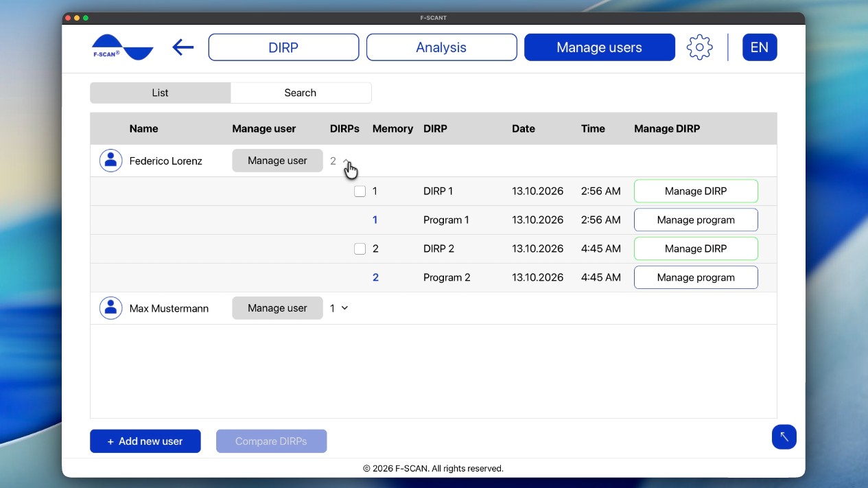This screenshot has width=868, height=488.
Task: Click Max Mustermann's avatar icon
Action: 111,308
